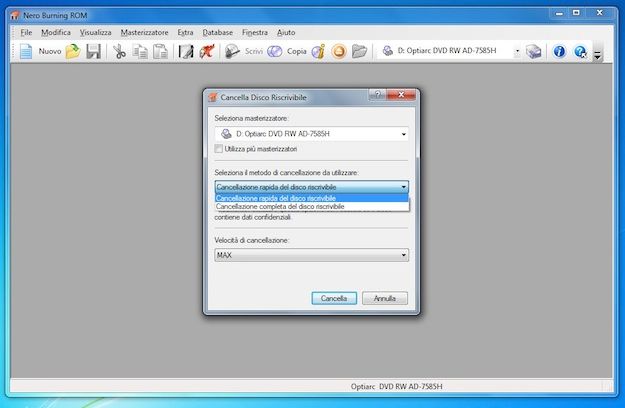The image size is (625, 408).
Task: Open an existing compilation with folder icon
Action: coord(73,51)
